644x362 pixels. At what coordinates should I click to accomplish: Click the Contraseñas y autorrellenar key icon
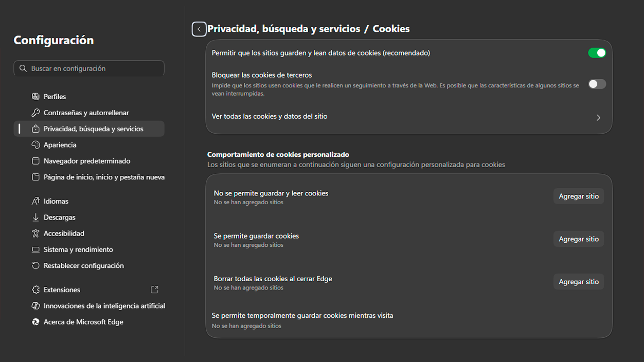pos(35,113)
